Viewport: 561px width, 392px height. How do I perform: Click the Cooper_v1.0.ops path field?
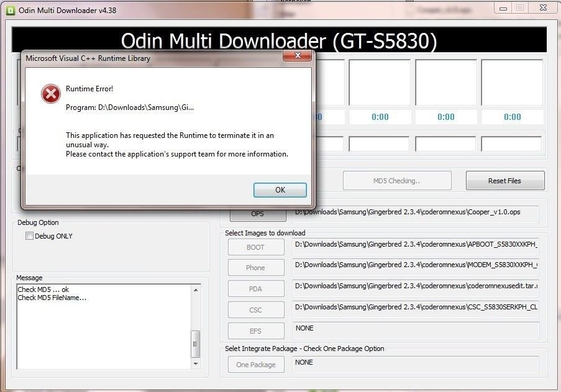point(416,214)
